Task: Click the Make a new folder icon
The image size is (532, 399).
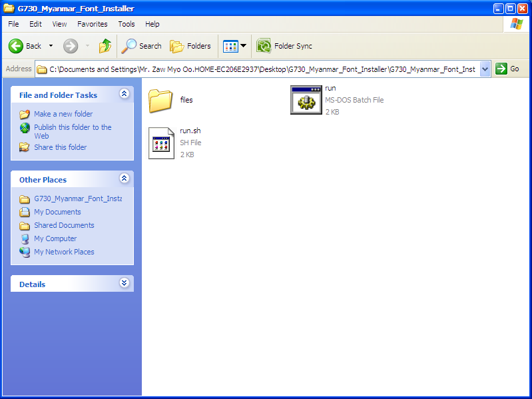Action: 25,115
